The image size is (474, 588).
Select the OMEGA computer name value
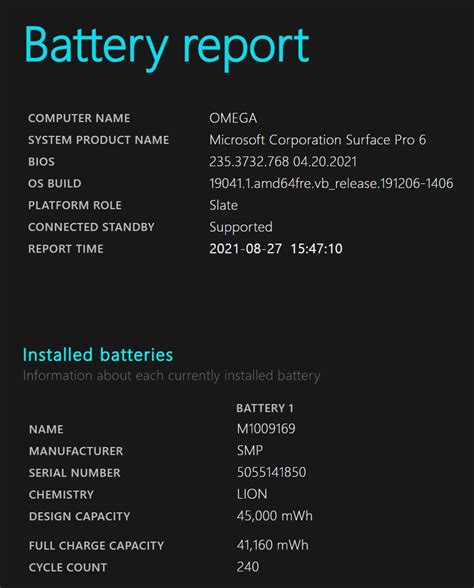233,118
